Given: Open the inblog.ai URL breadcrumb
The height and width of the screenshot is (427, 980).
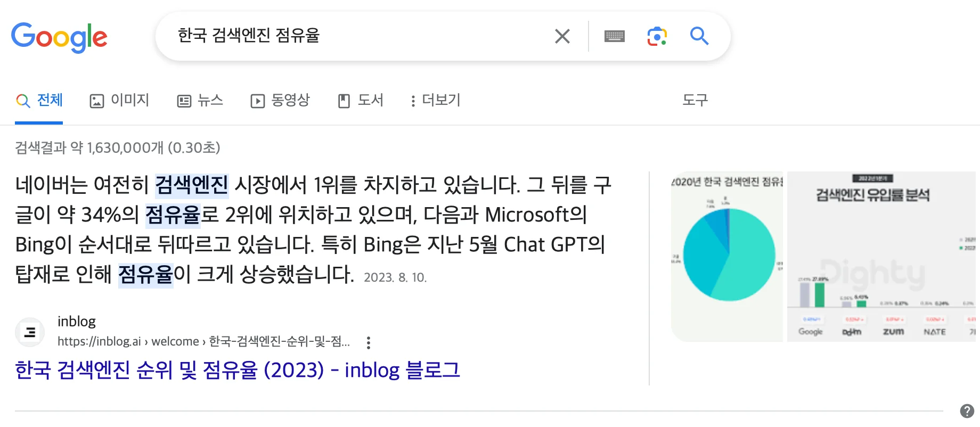Looking at the screenshot, I should (x=204, y=341).
